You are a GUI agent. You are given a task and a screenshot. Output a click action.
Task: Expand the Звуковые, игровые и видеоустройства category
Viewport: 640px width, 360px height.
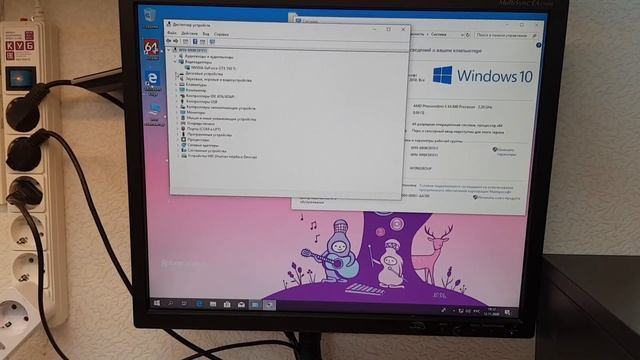[x=176, y=79]
